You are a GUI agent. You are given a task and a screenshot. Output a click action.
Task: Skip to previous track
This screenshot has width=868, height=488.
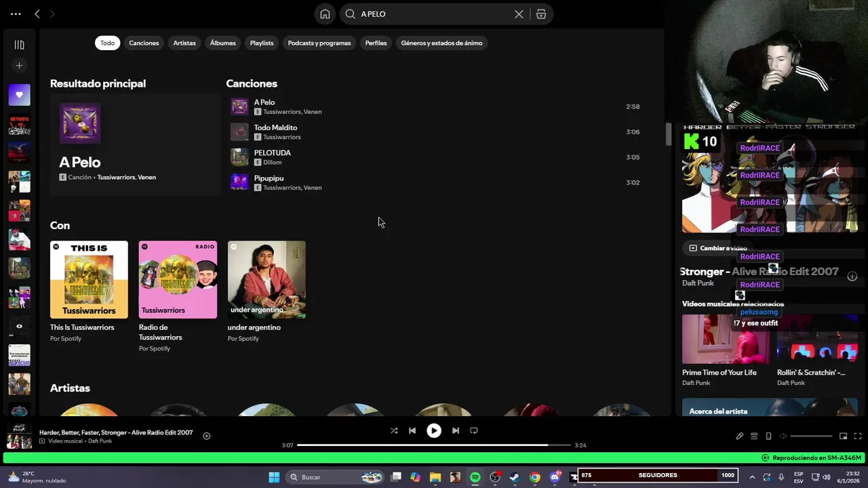click(x=412, y=430)
